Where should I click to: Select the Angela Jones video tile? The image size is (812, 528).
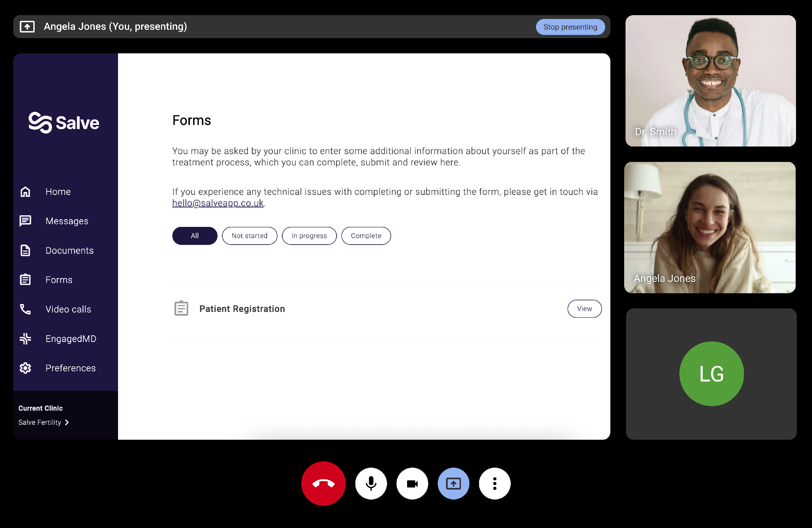(710, 228)
